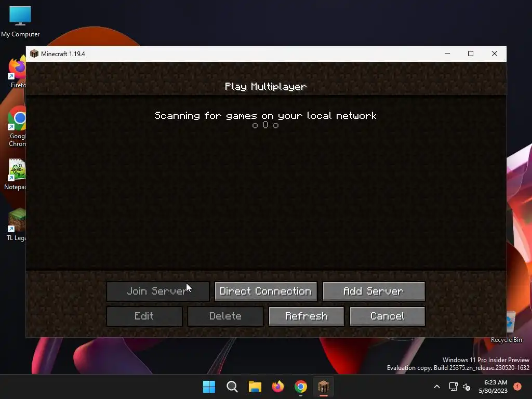The image size is (532, 399).
Task: Click the 'Minecraft 1.19.4' window title
Action: click(x=63, y=54)
